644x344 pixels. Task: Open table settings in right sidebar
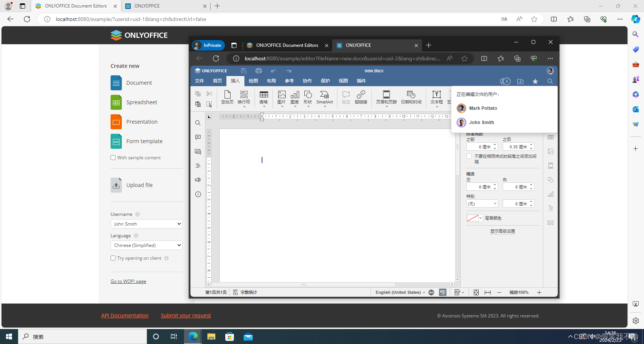click(x=551, y=138)
